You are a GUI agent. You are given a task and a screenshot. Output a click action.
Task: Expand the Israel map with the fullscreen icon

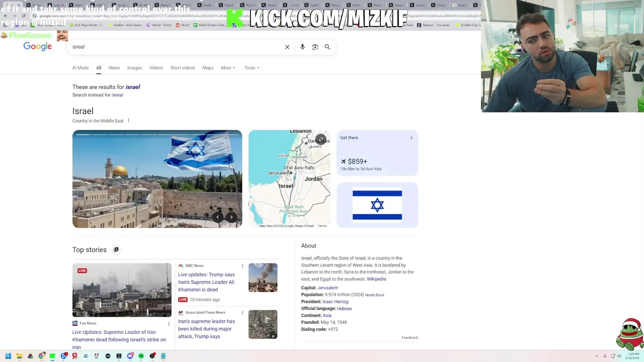[320, 139]
